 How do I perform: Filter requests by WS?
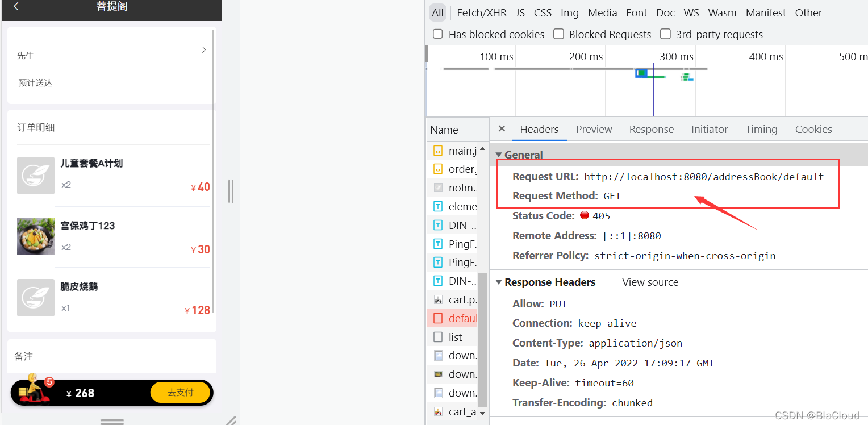coord(691,13)
